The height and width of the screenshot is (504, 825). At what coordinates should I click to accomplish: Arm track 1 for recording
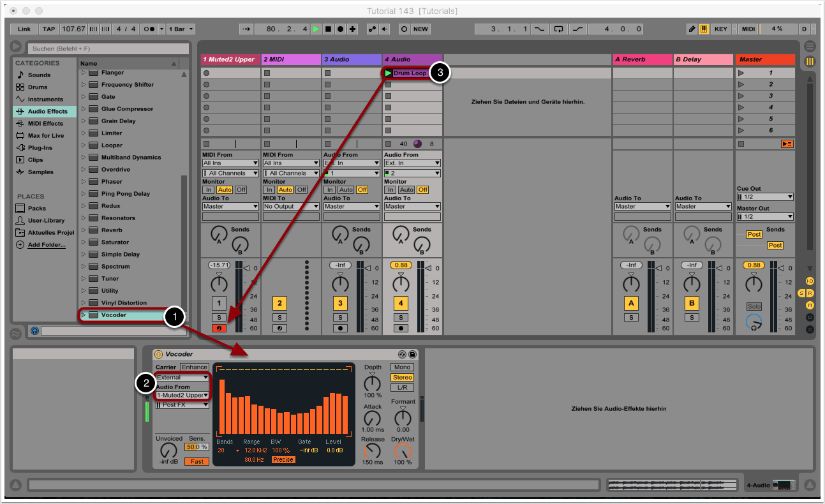219,329
